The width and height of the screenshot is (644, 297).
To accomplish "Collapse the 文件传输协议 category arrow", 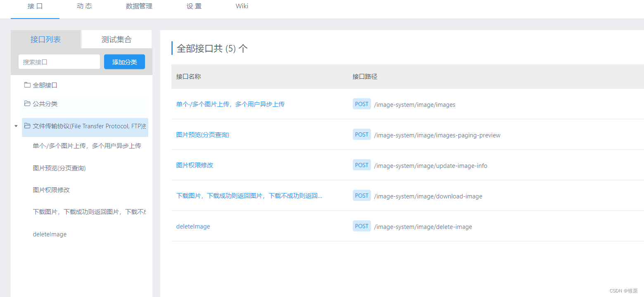I will click(16, 126).
